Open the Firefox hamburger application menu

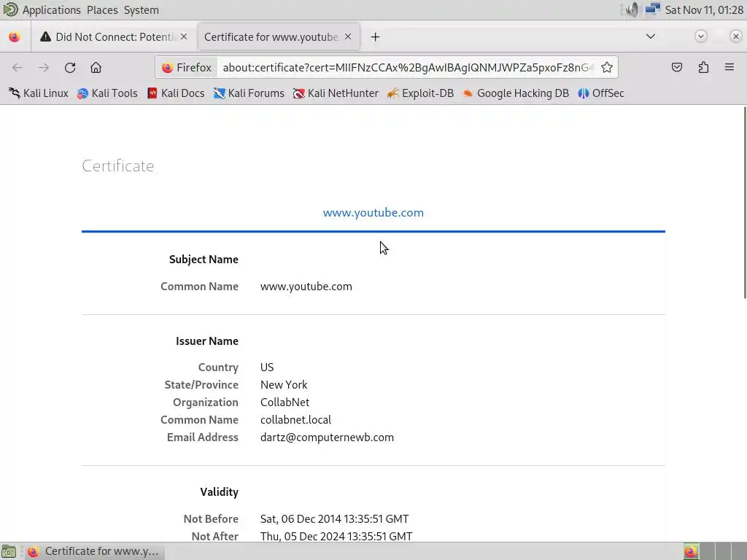pyautogui.click(x=729, y=67)
